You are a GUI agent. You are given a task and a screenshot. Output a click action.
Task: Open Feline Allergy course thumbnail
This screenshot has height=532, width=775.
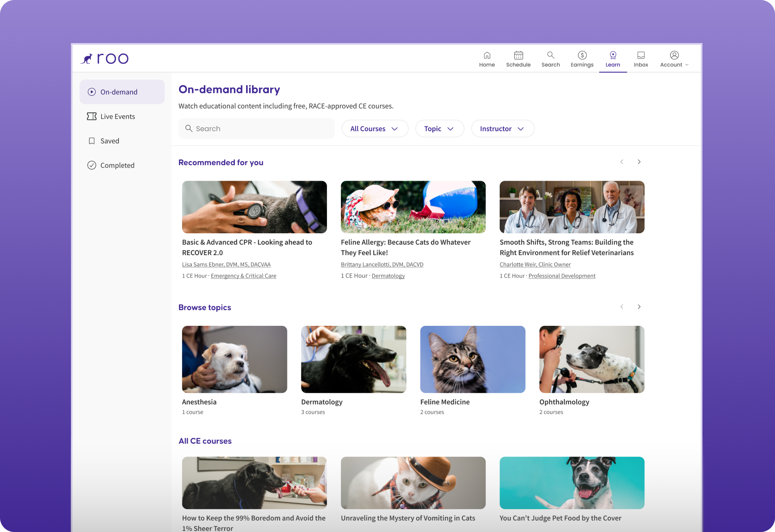(413, 207)
